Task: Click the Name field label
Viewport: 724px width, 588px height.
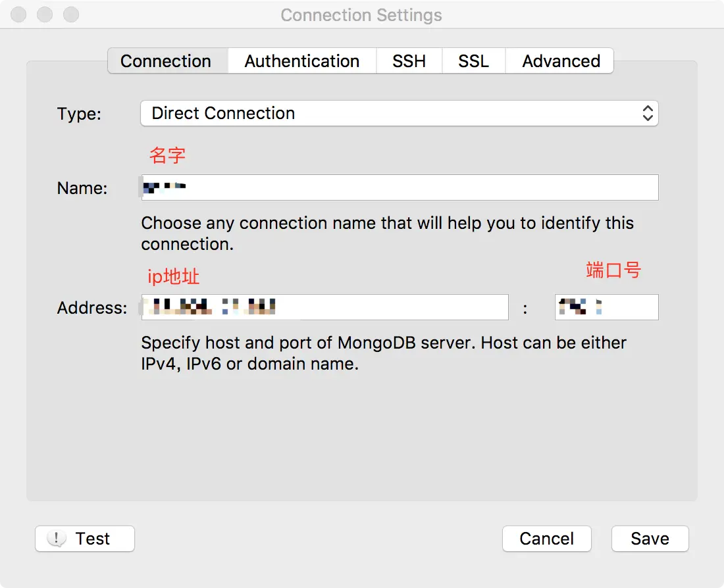Action: coord(82,188)
